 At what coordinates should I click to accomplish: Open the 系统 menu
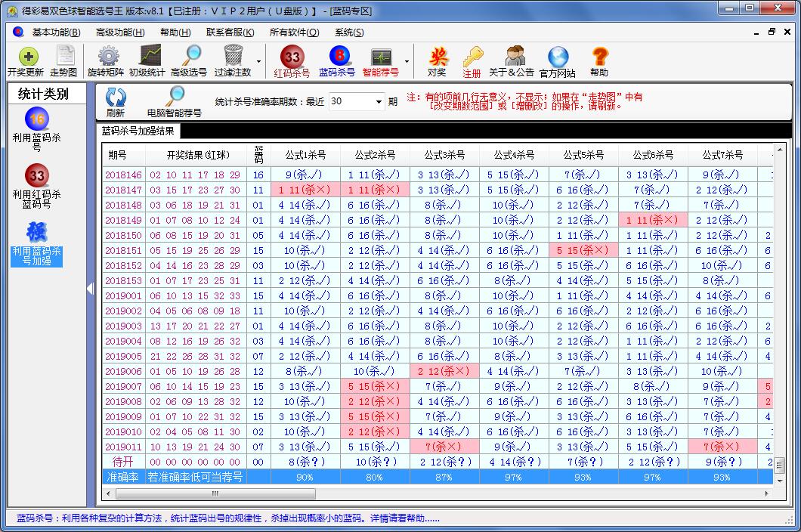tap(348, 32)
